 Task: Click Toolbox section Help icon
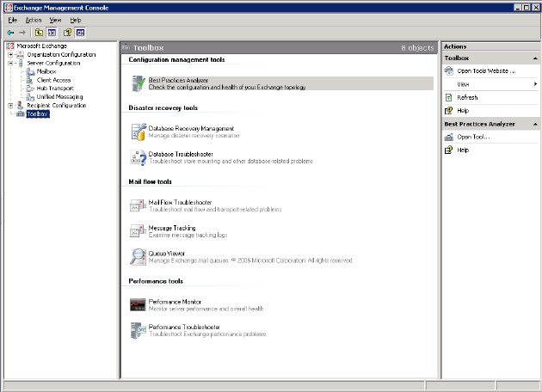(449, 111)
